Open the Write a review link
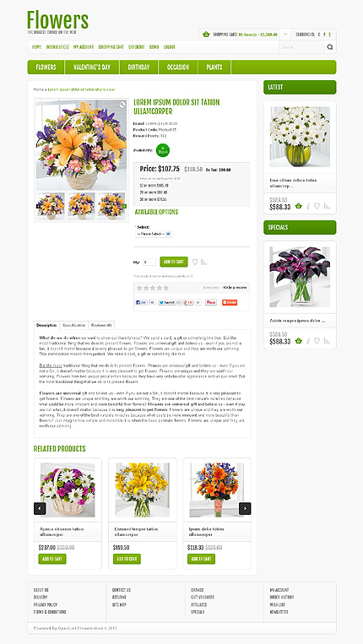This screenshot has height=644, width=363. (235, 288)
